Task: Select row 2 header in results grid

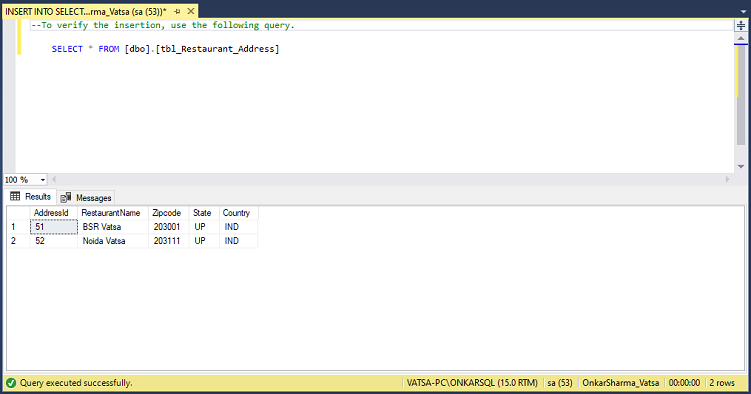Action: click(18, 241)
